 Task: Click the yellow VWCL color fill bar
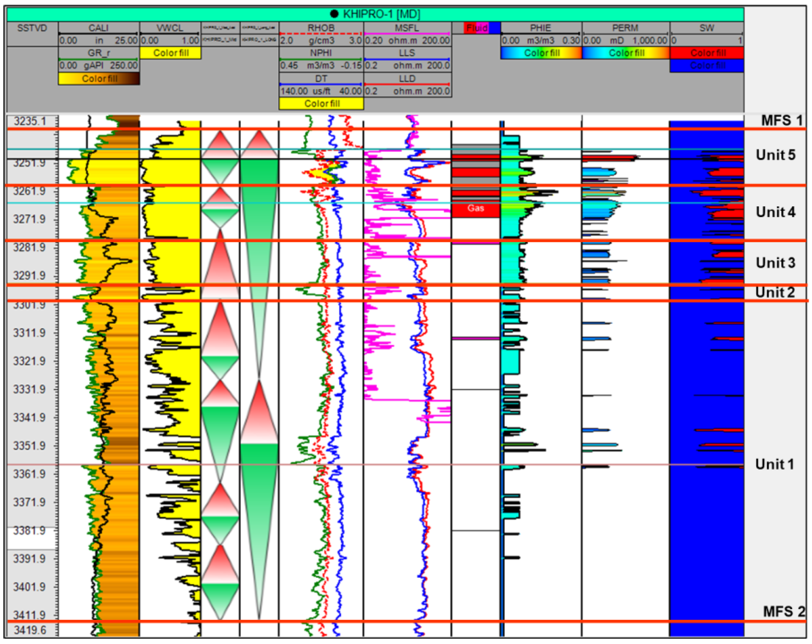(x=170, y=53)
